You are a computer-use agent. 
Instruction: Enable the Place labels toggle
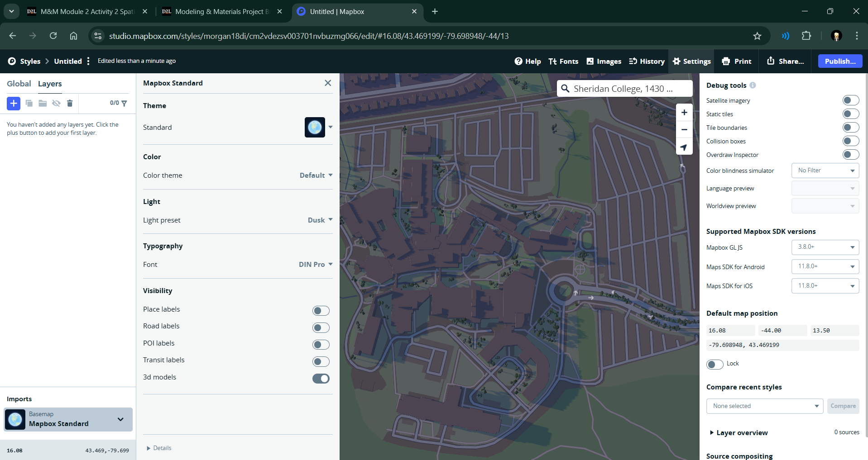tap(321, 311)
